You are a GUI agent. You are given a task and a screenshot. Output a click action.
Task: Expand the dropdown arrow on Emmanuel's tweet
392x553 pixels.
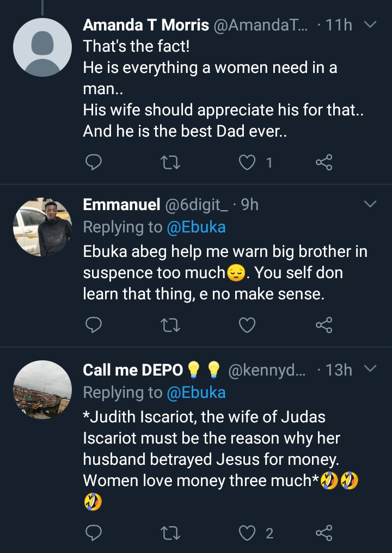tap(370, 205)
